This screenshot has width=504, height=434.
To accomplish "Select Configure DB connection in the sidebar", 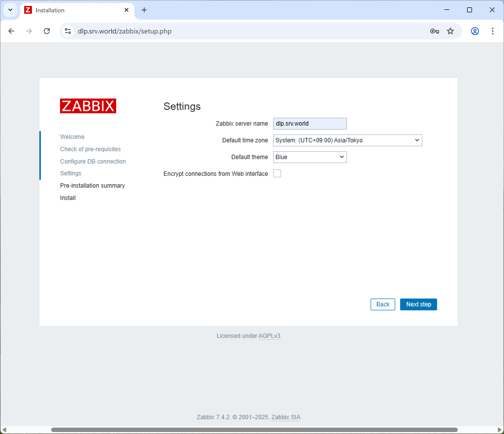I will [93, 161].
